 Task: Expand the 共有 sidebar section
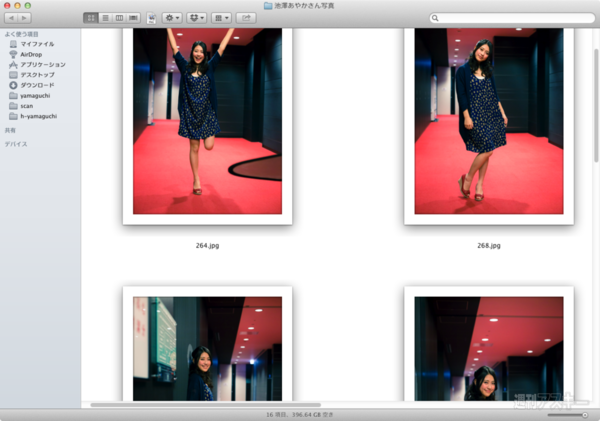point(10,130)
